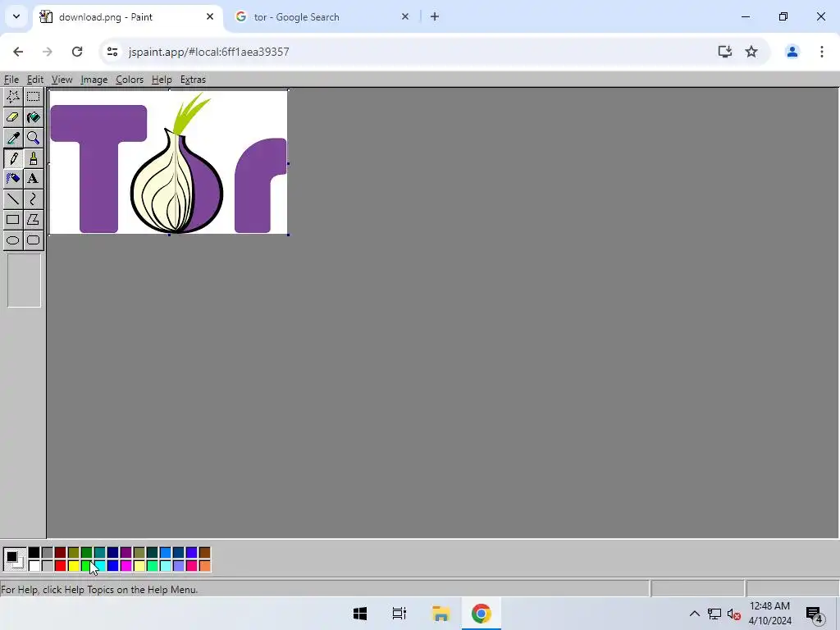The image size is (840, 630).
Task: Open Chrome's three-dot menu
Action: 822,52
